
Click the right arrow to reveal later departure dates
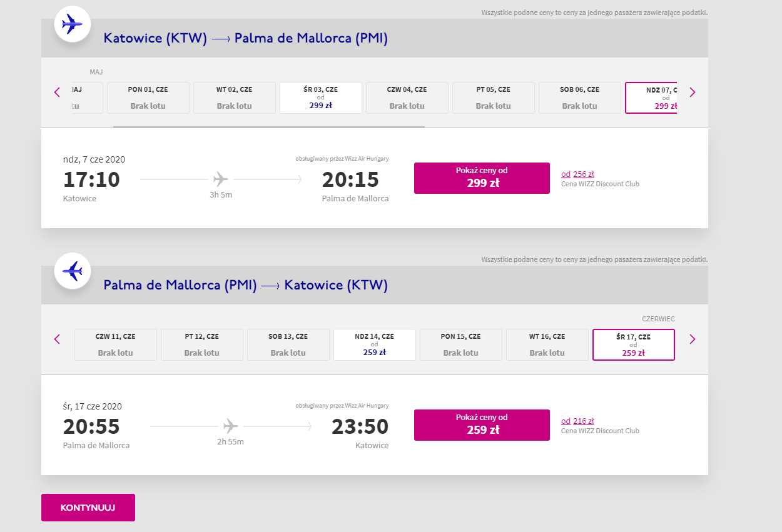(692, 92)
